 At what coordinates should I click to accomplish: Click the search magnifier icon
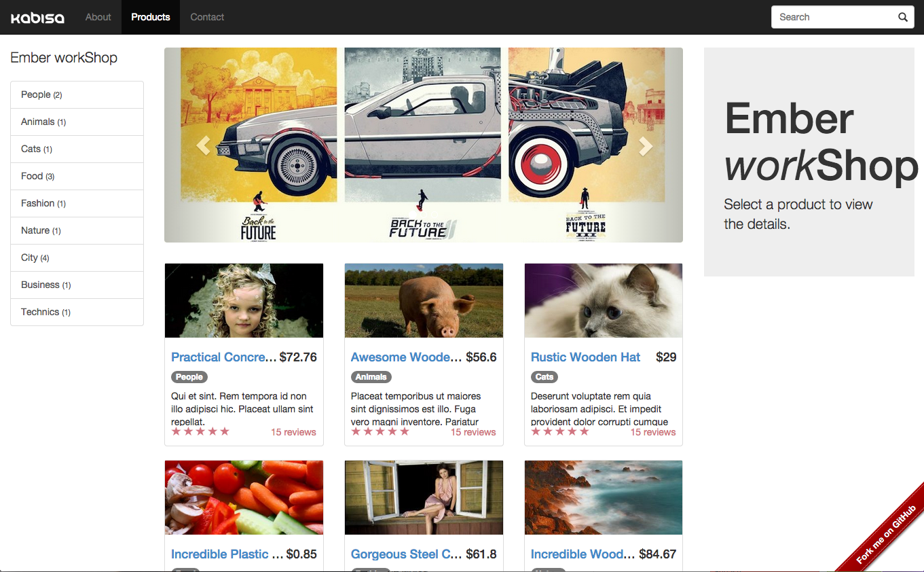coord(903,17)
